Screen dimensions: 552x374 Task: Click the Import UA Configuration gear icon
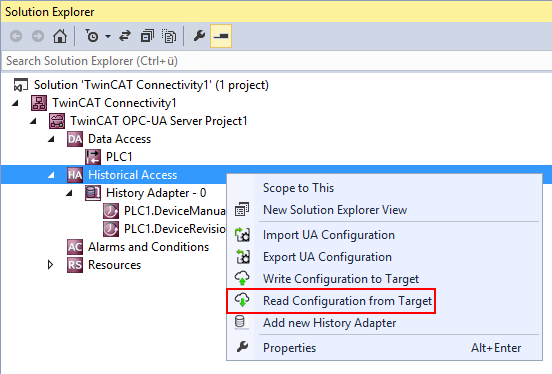coord(242,235)
